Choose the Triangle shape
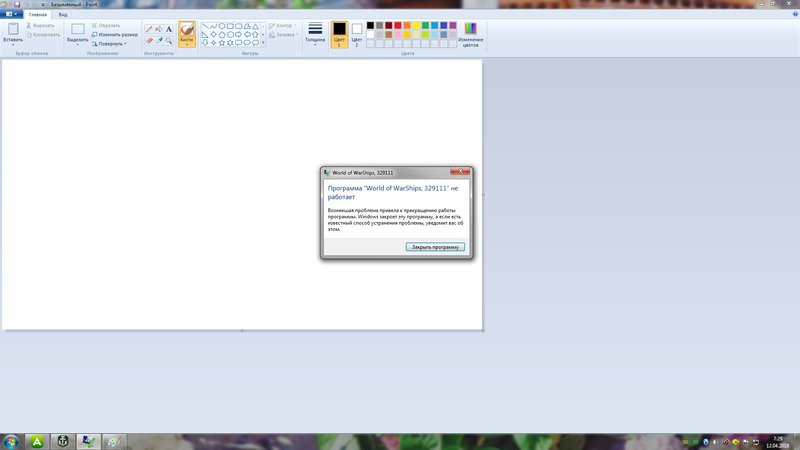Viewport: 800px width, 450px height. [256, 26]
